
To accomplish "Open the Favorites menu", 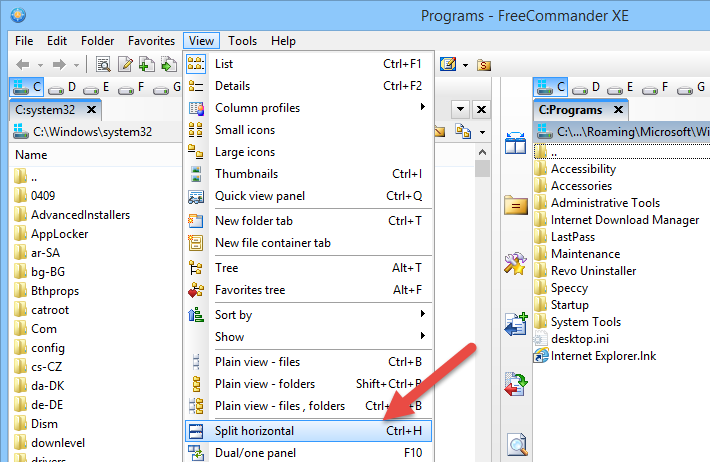I will pos(151,41).
